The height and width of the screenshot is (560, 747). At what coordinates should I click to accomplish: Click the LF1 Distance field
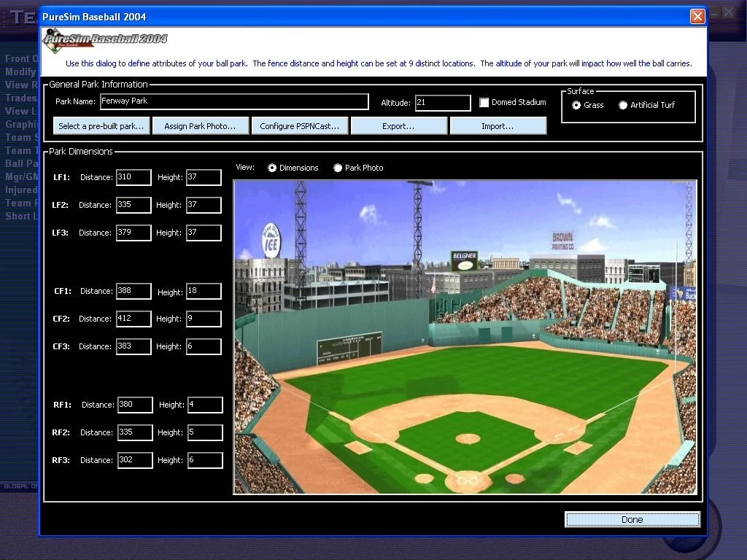pos(133,177)
